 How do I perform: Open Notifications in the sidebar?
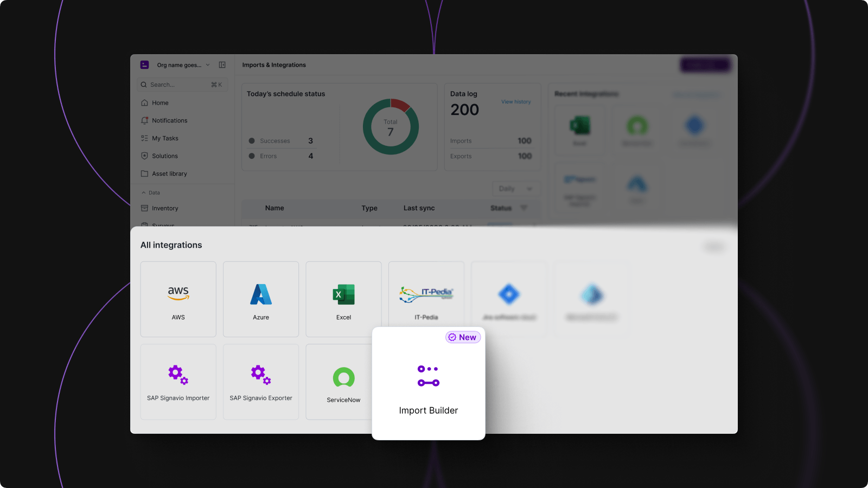[x=169, y=120]
